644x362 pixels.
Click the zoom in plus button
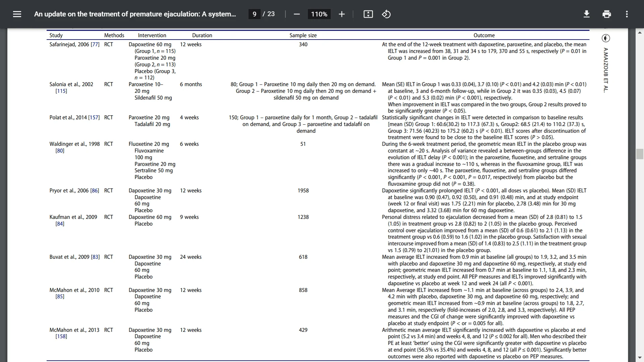coord(341,14)
